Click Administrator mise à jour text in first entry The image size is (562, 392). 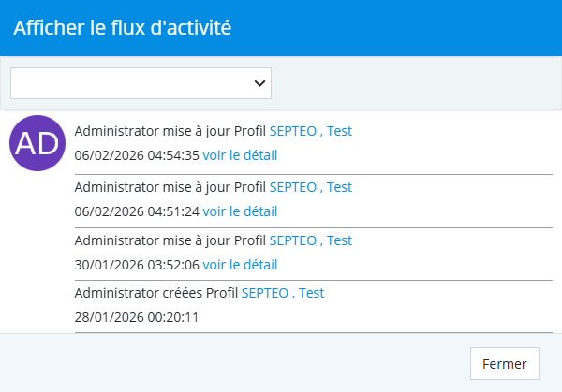pyautogui.click(x=150, y=131)
